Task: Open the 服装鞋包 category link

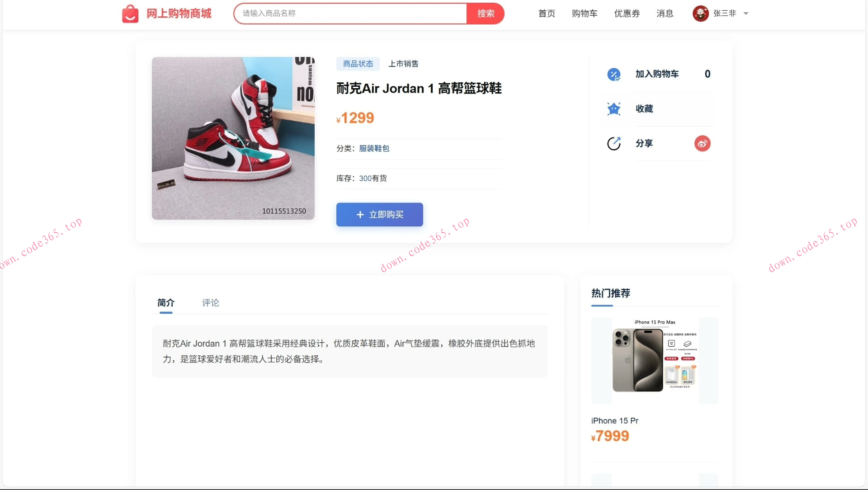Action: point(374,148)
